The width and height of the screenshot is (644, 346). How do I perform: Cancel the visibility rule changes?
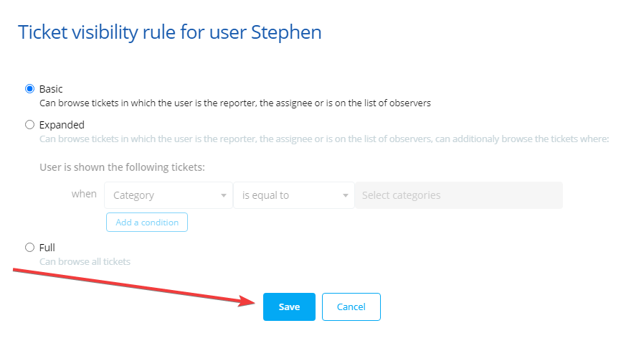pyautogui.click(x=351, y=307)
